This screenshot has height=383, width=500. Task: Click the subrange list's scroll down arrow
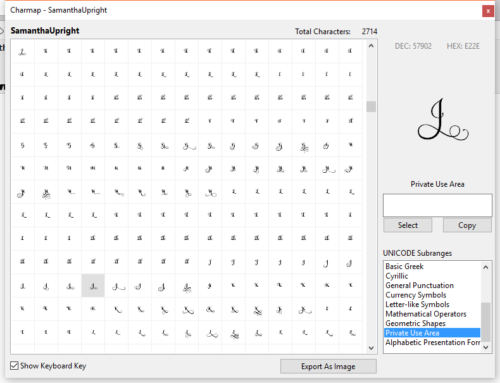pos(486,347)
